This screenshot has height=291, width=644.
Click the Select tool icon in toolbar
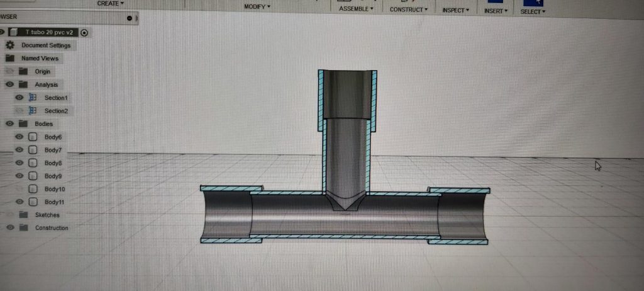[533, 3]
